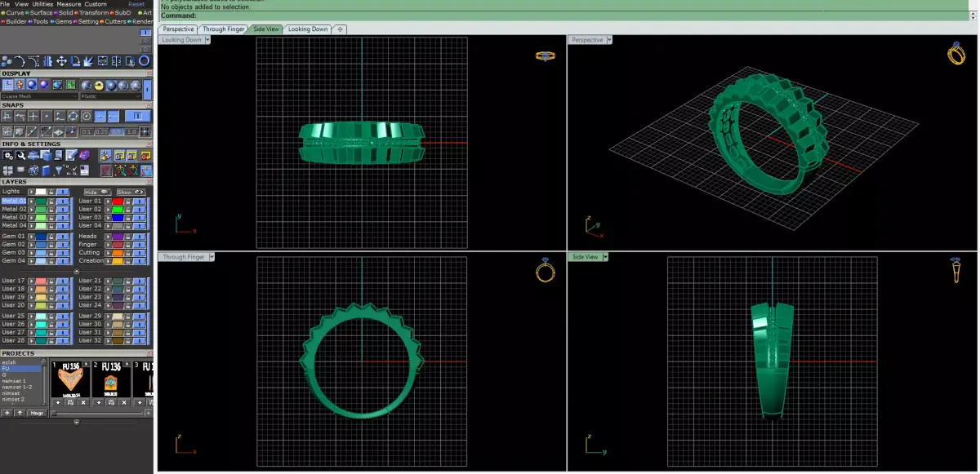980x474 pixels.
Task: Click the funnel filter icon in Info & Settings
Action: [59, 171]
